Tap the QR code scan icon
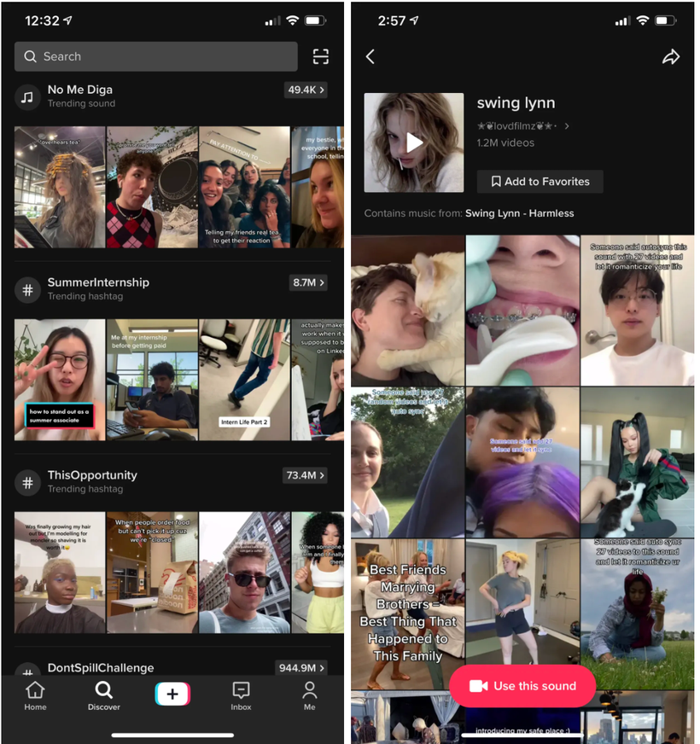Viewport: 700px width, 744px height. point(320,56)
